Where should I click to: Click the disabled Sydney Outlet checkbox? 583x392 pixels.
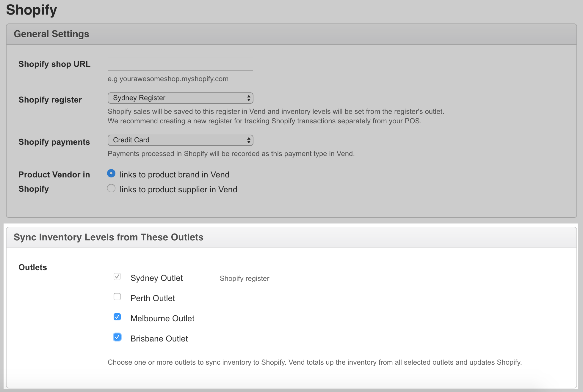tap(117, 277)
